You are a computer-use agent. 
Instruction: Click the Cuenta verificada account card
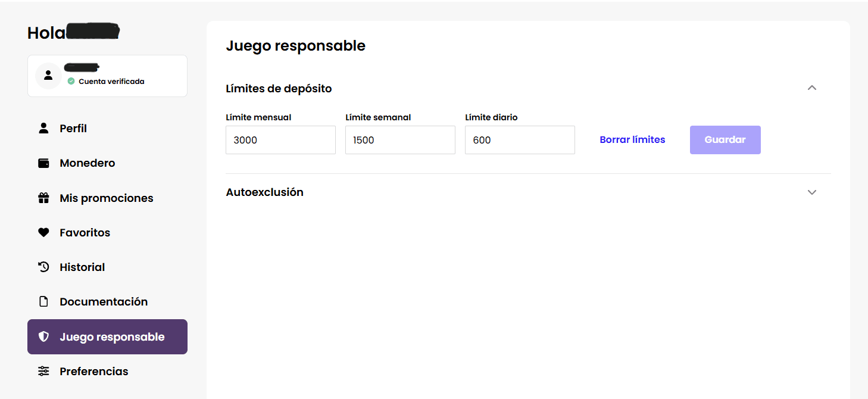coord(107,76)
